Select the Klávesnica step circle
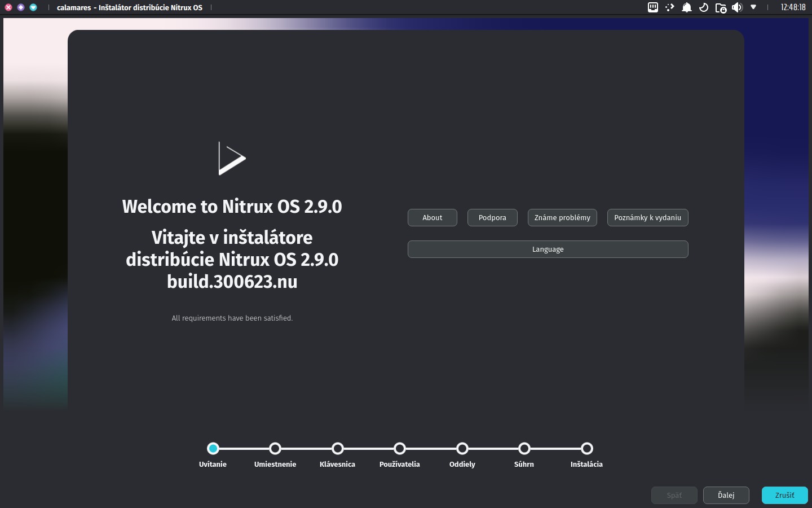Image resolution: width=812 pixels, height=508 pixels. pos(337,448)
